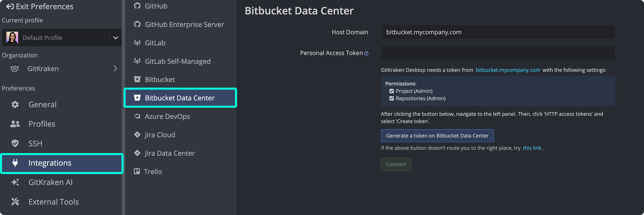
Task: Expand the GitKraken organization chevron
Action: [x=115, y=69]
